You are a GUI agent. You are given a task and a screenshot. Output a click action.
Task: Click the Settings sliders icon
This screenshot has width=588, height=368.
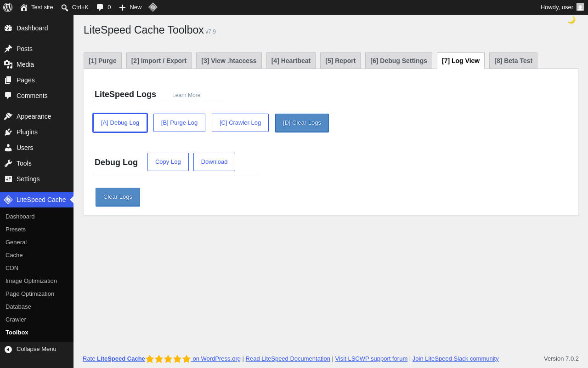8,179
